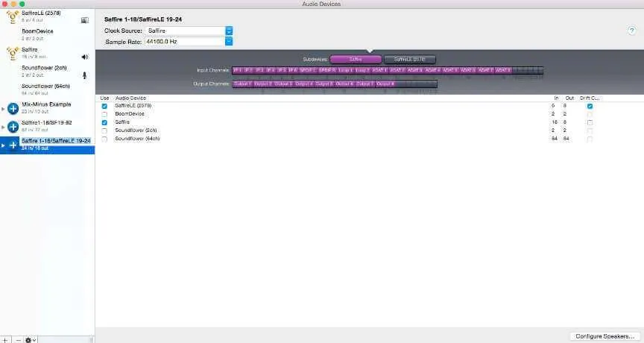
Task: Toggle Use checkbox for Soundflower (2ch)
Action: pos(104,130)
